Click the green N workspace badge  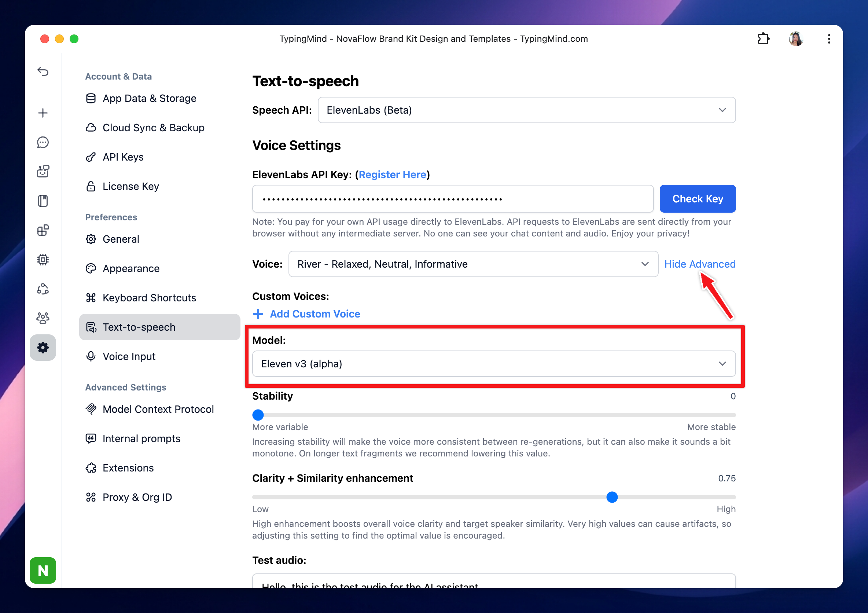coord(43,570)
